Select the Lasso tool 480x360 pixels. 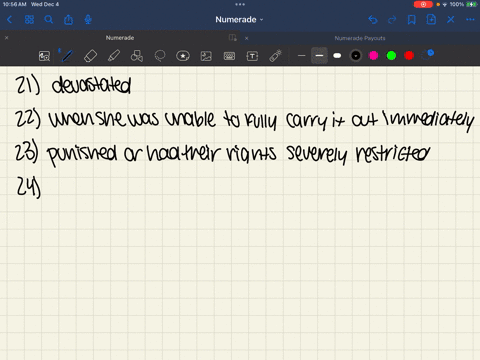click(x=160, y=56)
